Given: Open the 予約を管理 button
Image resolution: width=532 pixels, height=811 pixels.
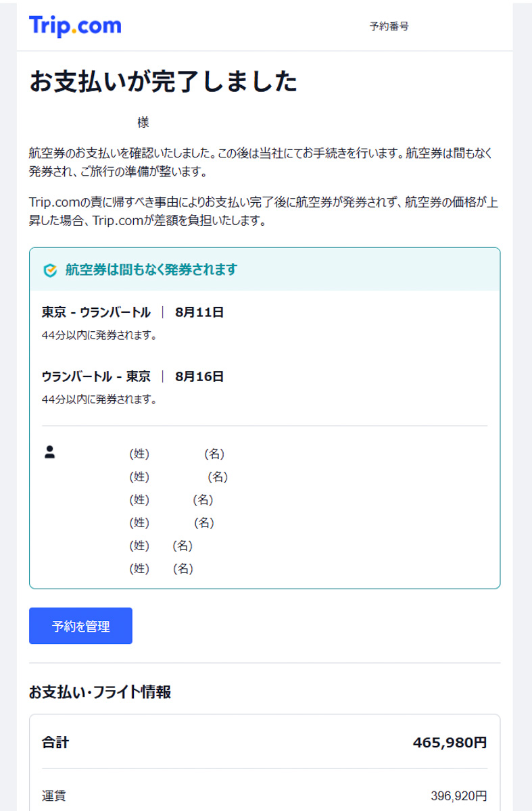Looking at the screenshot, I should tap(80, 626).
